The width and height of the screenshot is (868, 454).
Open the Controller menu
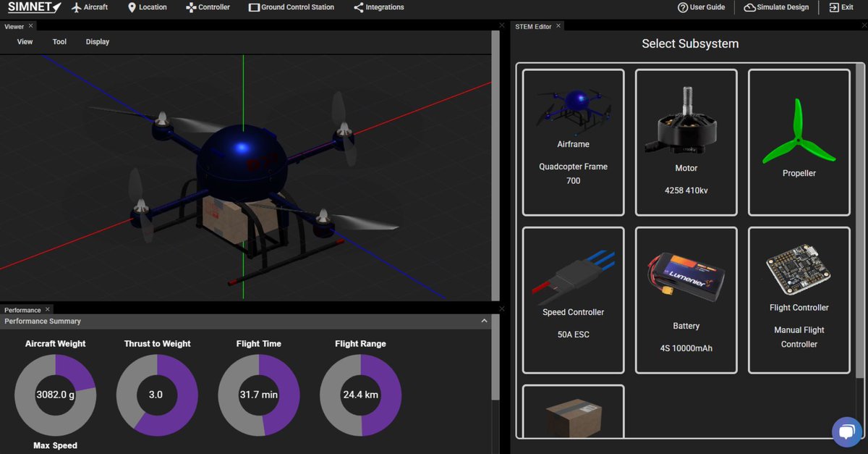[x=208, y=7]
